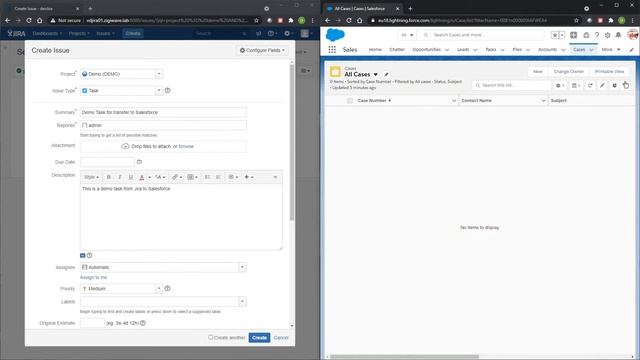Pin the All Cases list view

tap(386, 74)
